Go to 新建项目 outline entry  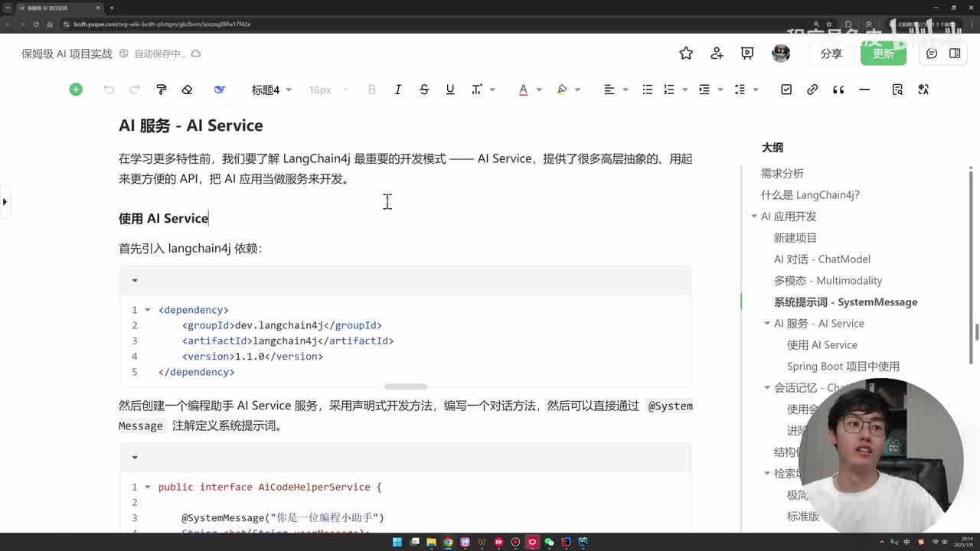[795, 238]
